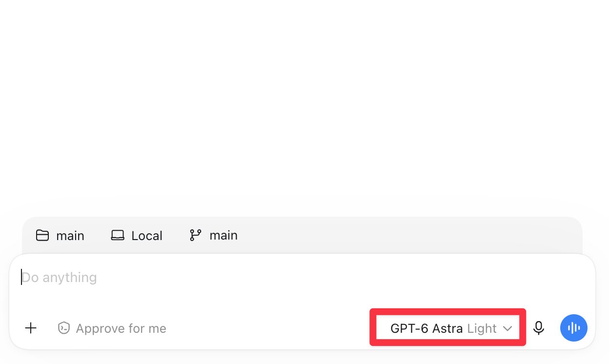Click the microphone dictation icon
Viewport: 609px width, 364px height.
pos(539,328)
